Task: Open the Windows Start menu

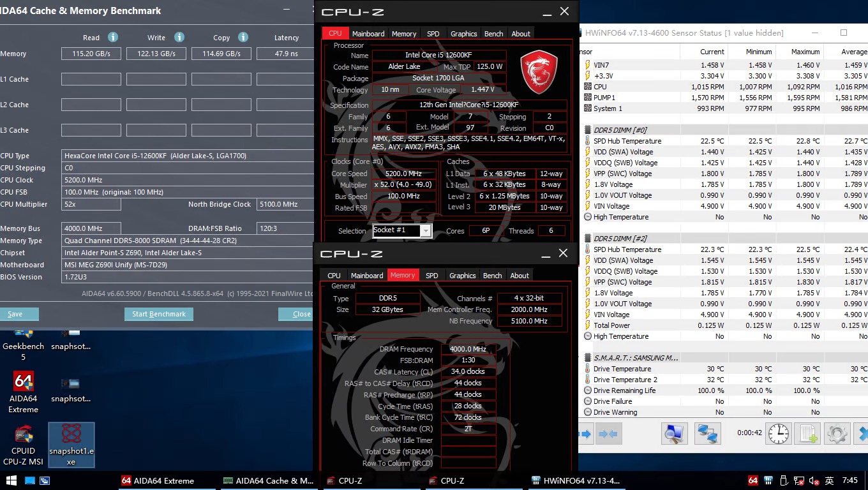Action: click(11, 480)
